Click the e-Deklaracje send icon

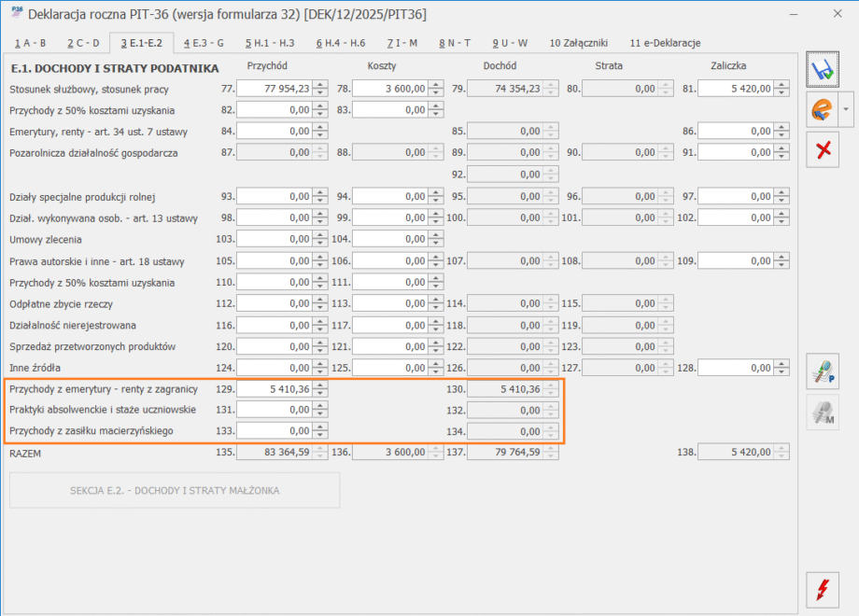823,110
